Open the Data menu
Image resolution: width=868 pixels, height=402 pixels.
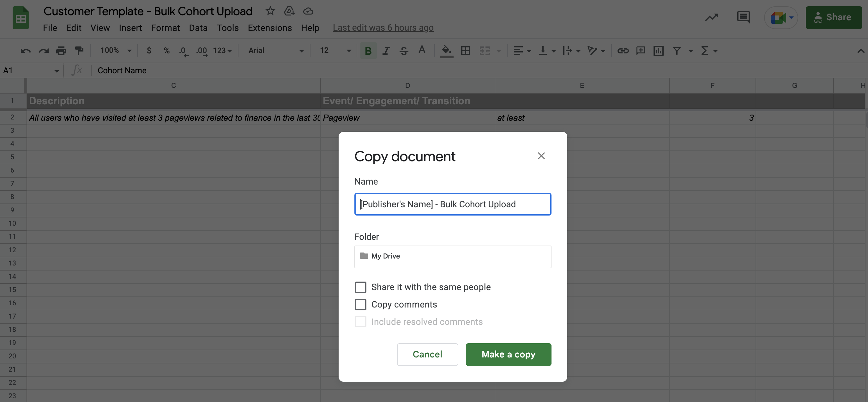198,28
